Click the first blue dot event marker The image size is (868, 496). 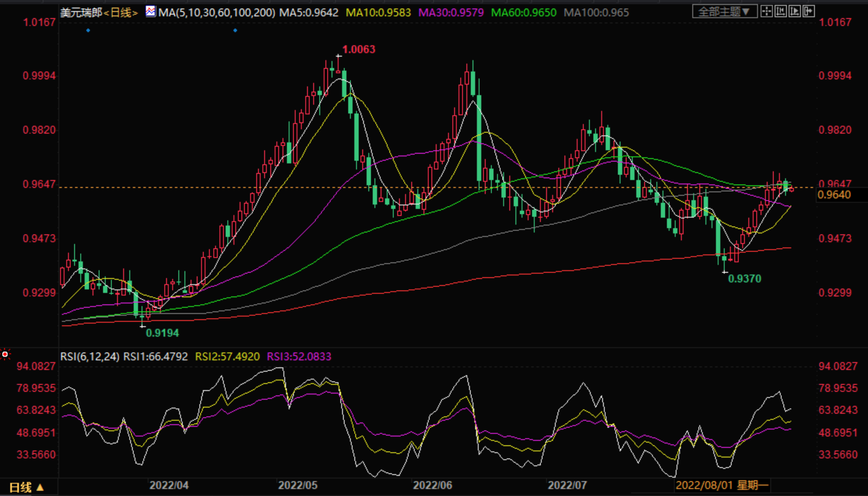[88, 30]
